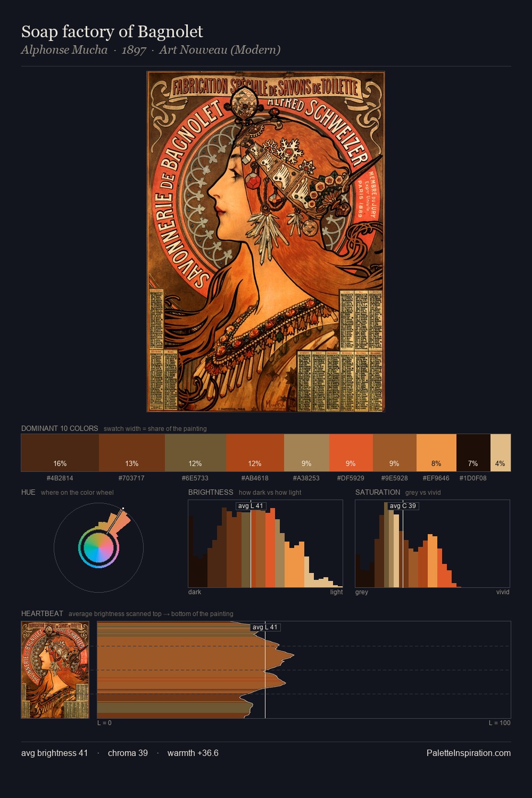Click 'chroma 39' in footer

coord(128,753)
